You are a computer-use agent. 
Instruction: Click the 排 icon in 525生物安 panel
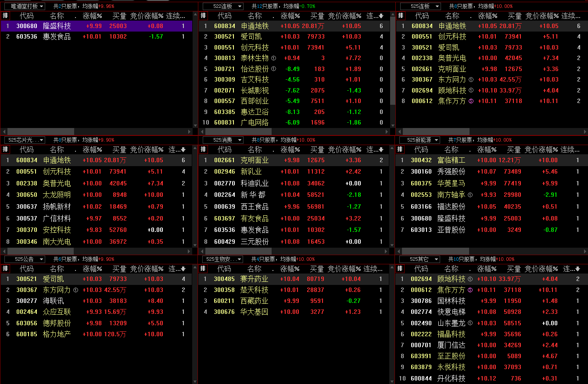click(x=203, y=268)
